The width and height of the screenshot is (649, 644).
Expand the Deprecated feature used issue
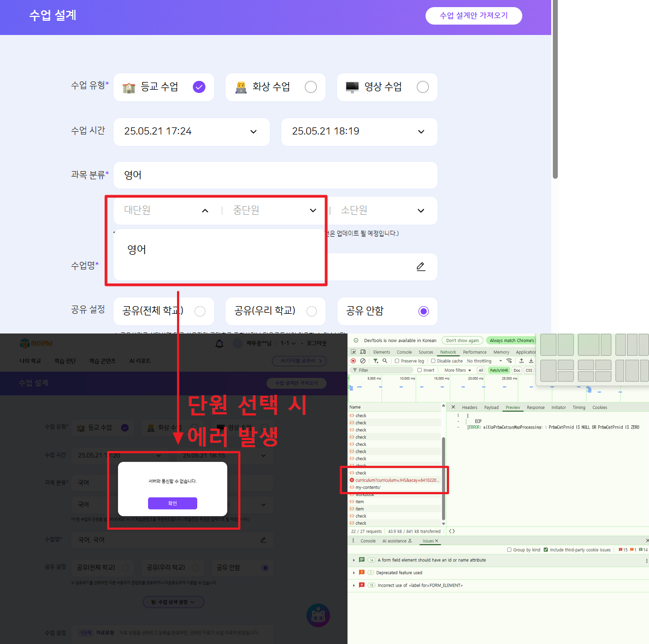point(354,573)
